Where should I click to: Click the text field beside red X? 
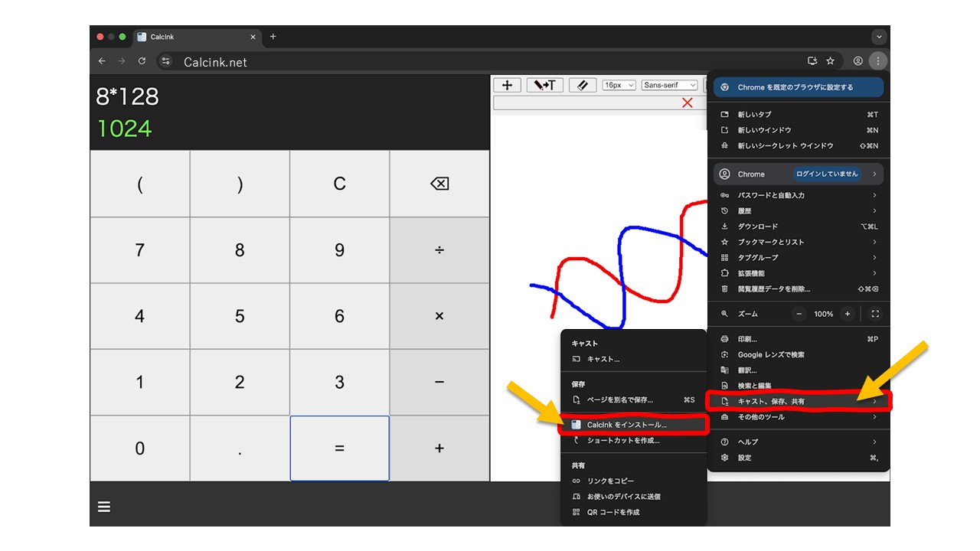(x=599, y=103)
